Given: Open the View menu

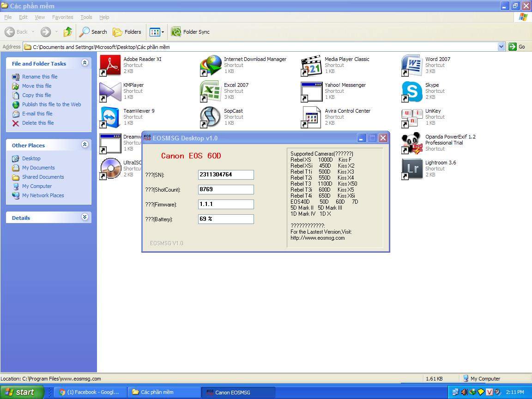Looking at the screenshot, I should [x=40, y=17].
